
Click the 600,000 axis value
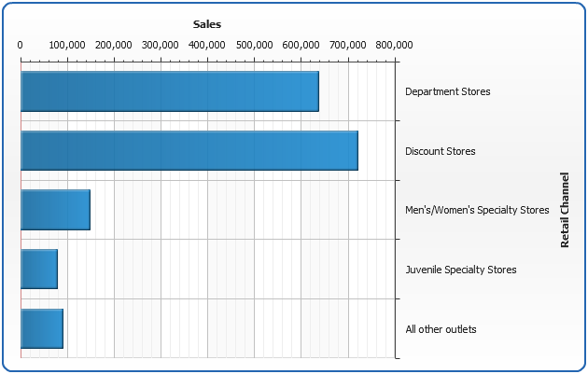pyautogui.click(x=301, y=44)
